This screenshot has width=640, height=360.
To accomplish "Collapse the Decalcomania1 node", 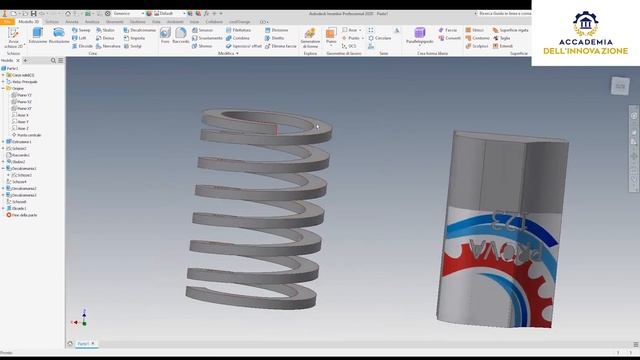I will pyautogui.click(x=3, y=168).
